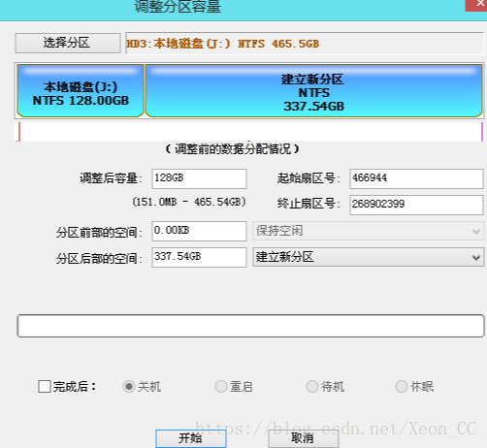Click the 取消 button
This screenshot has width=487, height=448.
[304, 438]
